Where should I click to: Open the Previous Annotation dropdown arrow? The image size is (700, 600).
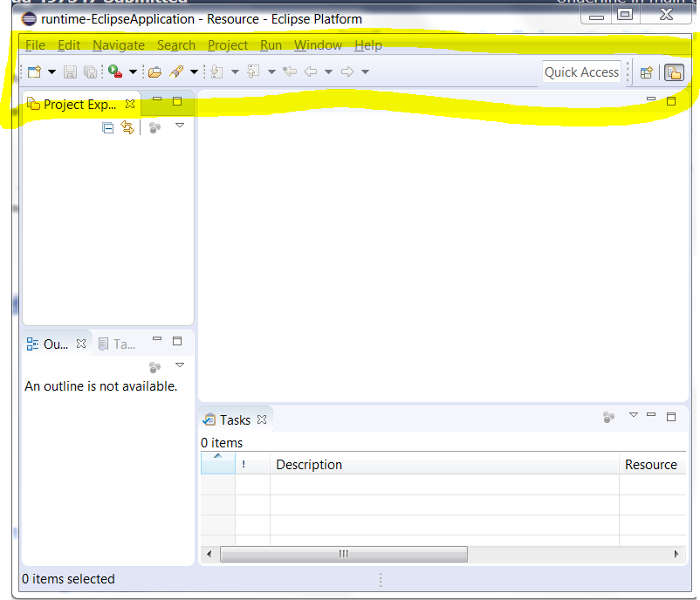pyautogui.click(x=271, y=72)
